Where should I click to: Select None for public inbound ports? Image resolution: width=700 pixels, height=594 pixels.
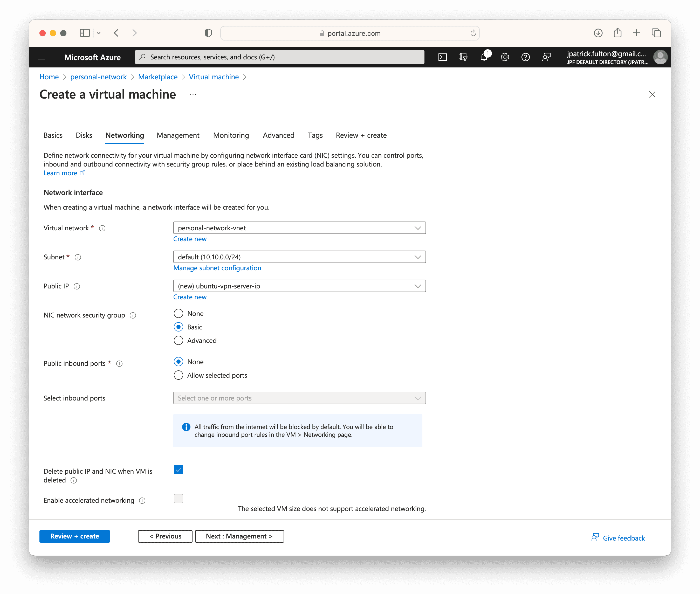[178, 362]
